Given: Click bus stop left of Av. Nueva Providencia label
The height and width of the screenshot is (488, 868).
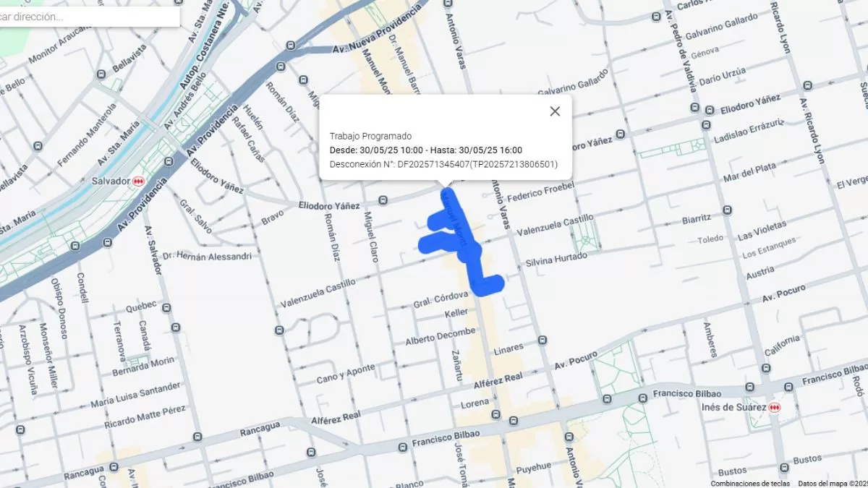Looking at the screenshot, I should [x=291, y=46].
